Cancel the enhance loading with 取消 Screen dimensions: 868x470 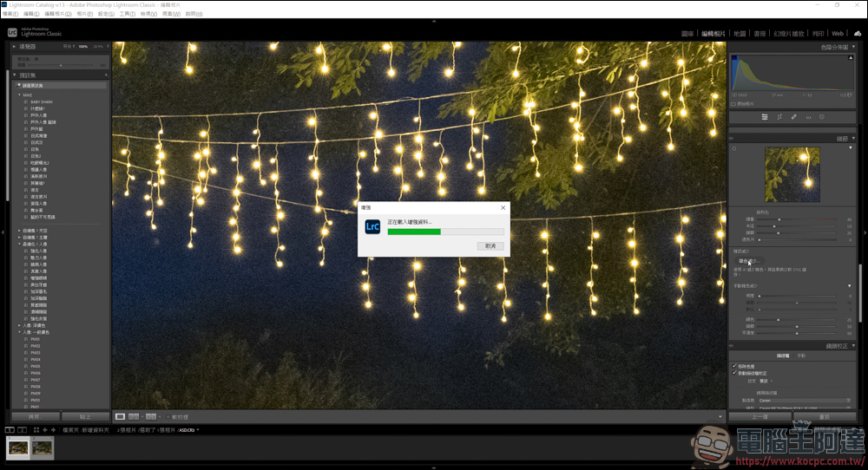pyautogui.click(x=490, y=246)
